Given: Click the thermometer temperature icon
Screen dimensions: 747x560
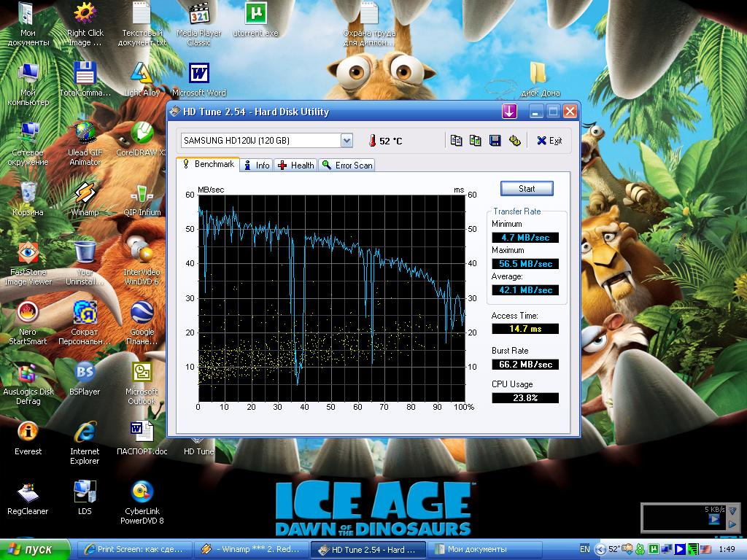Looking at the screenshot, I should tap(371, 141).
